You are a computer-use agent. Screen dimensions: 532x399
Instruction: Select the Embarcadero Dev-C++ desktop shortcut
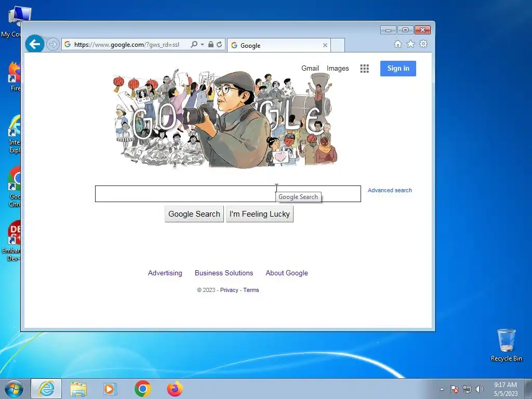pyautogui.click(x=11, y=241)
